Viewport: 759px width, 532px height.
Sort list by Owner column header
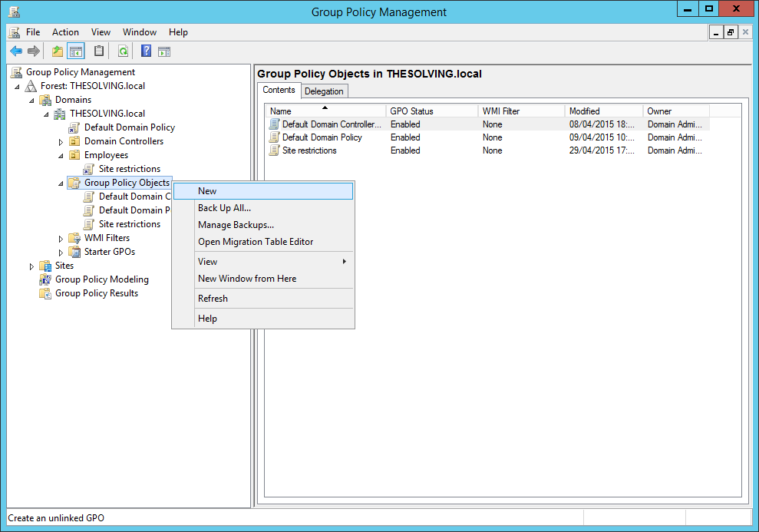click(x=676, y=111)
